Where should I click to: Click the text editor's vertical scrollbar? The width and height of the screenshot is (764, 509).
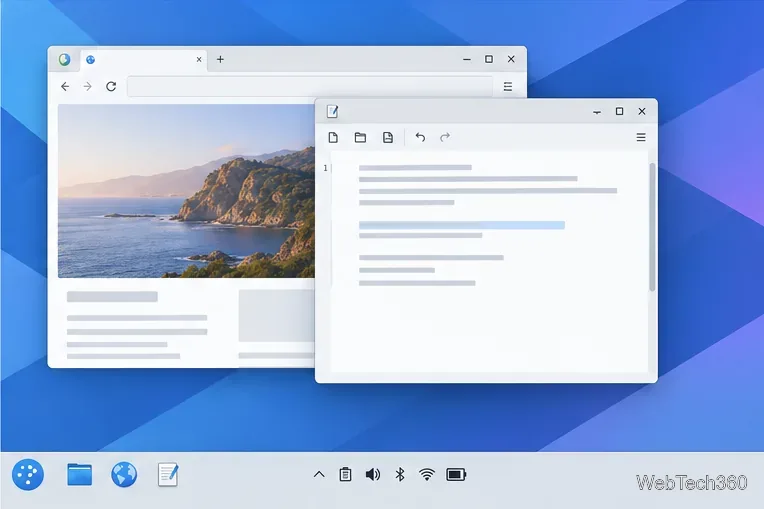pyautogui.click(x=652, y=227)
